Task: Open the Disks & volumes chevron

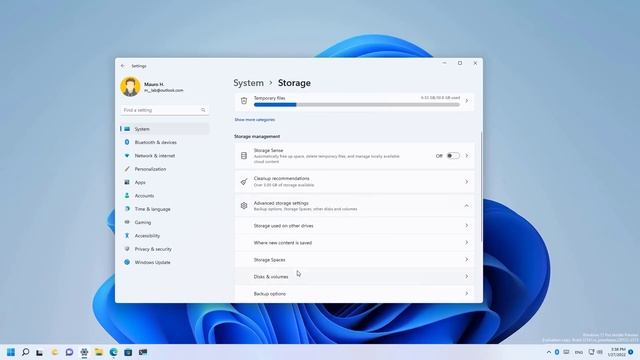Action: [x=467, y=276]
